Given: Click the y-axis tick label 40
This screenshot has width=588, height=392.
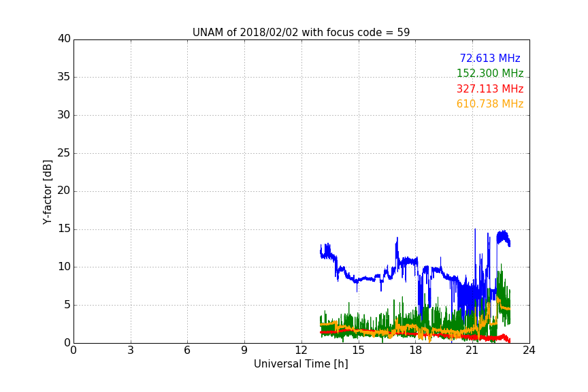Looking at the screenshot, I should 64,39.
